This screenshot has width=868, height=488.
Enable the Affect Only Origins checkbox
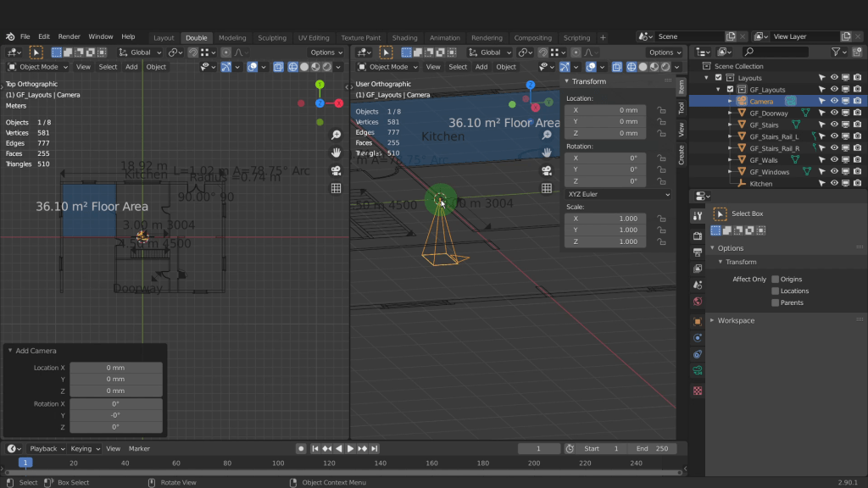775,279
